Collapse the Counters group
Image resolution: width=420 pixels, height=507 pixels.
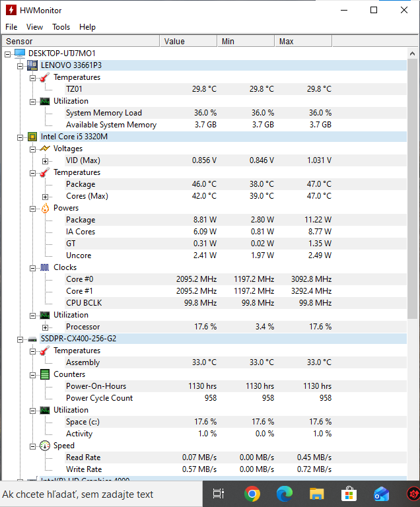pyautogui.click(x=32, y=375)
